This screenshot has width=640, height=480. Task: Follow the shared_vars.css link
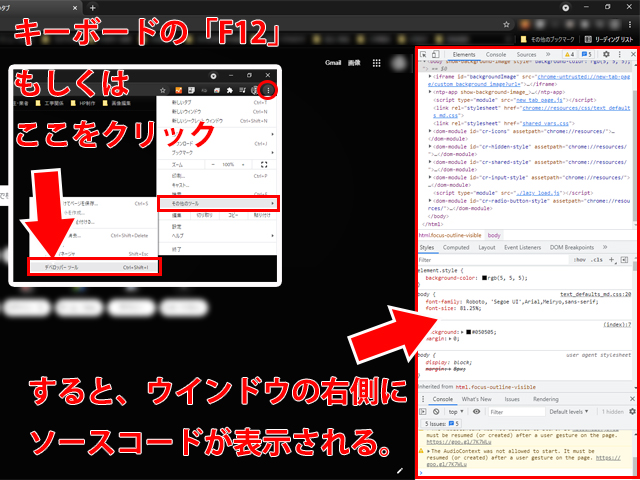tap(546, 123)
